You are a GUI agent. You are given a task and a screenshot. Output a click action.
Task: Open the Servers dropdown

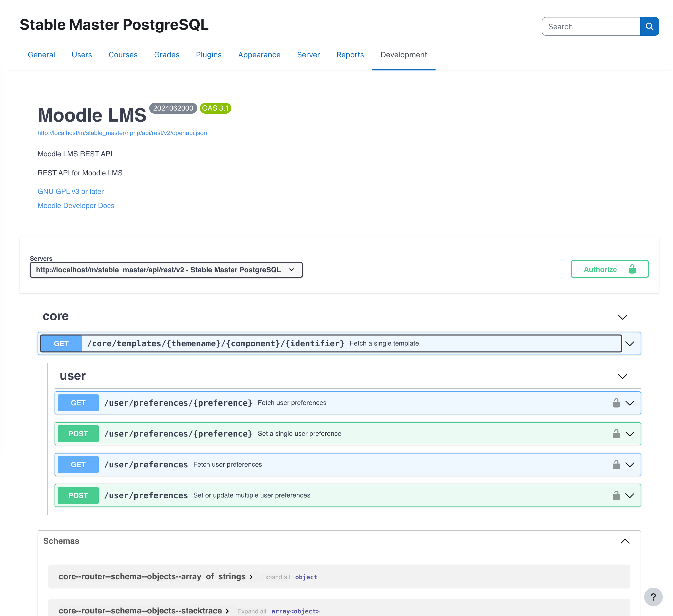coord(167,270)
